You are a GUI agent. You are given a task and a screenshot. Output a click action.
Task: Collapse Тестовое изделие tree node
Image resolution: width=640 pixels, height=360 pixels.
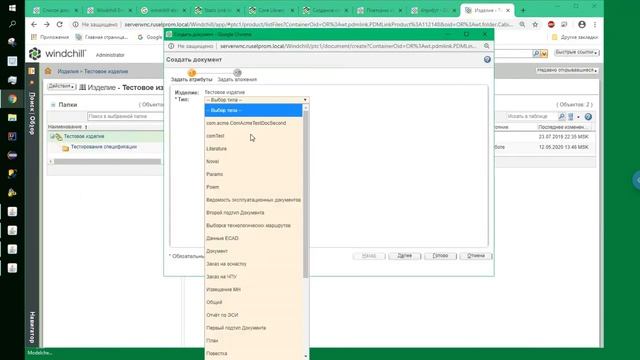click(x=52, y=136)
